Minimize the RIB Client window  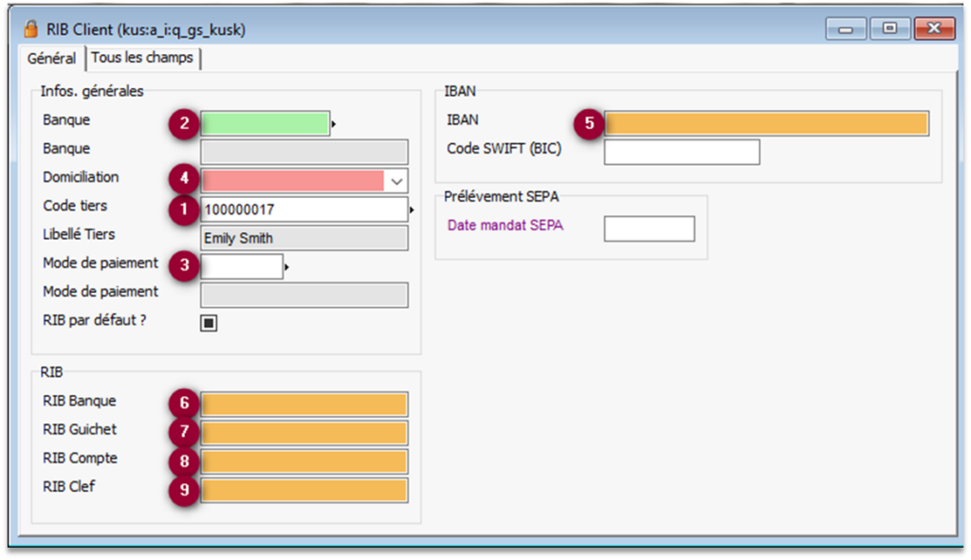[x=846, y=28]
